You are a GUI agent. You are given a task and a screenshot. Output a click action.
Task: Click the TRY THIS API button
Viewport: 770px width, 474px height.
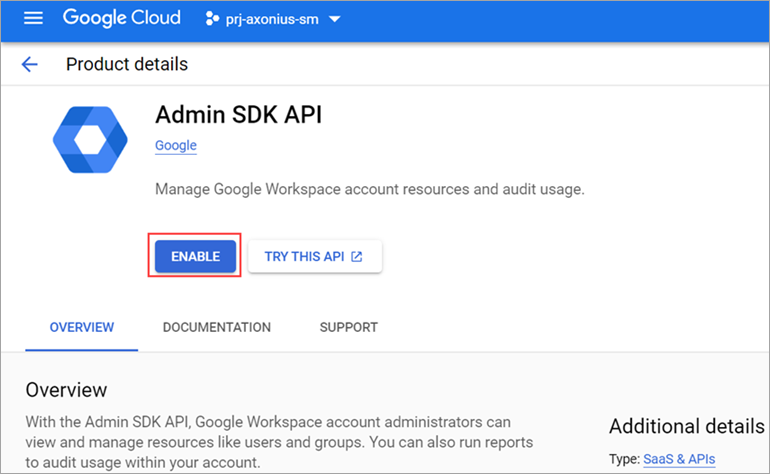pyautogui.click(x=315, y=256)
